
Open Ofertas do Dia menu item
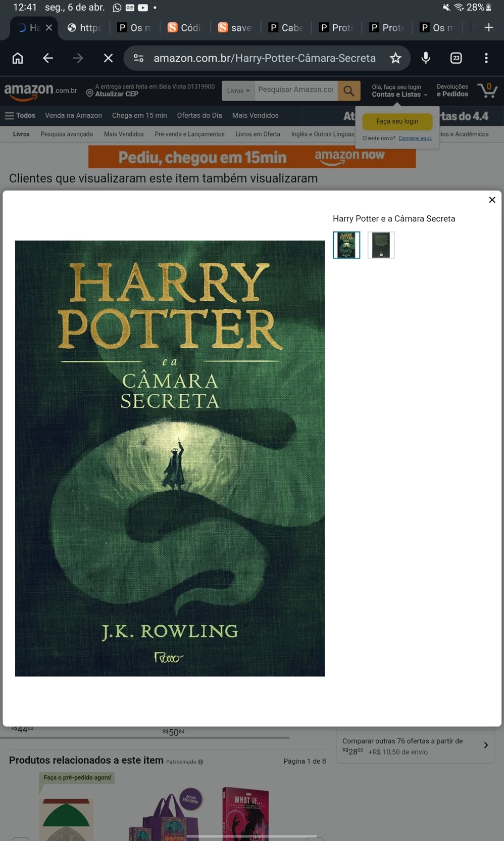tap(199, 115)
